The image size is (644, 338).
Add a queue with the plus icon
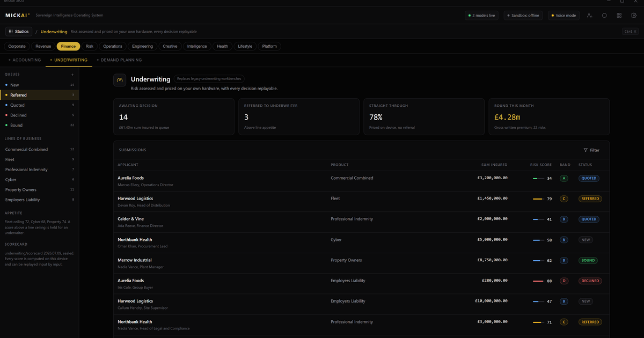[x=72, y=75]
